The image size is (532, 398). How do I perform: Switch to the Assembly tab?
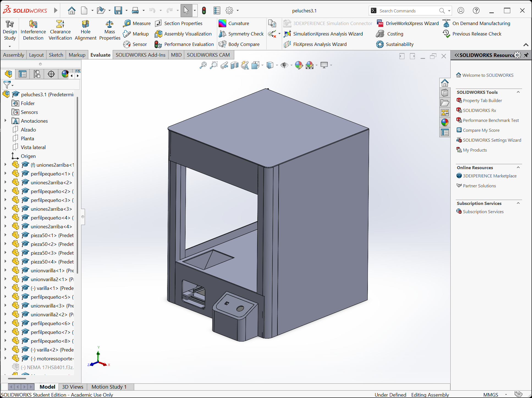coord(14,55)
